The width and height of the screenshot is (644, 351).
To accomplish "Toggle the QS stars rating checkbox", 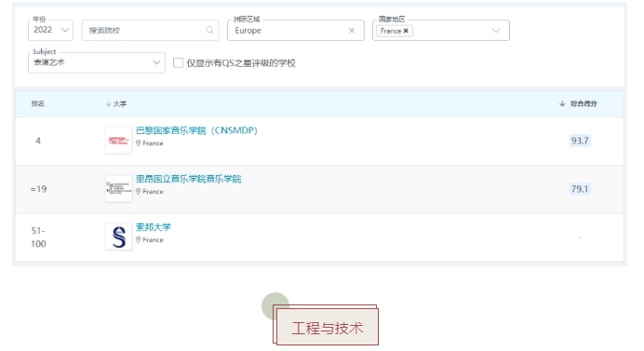I will [x=178, y=63].
